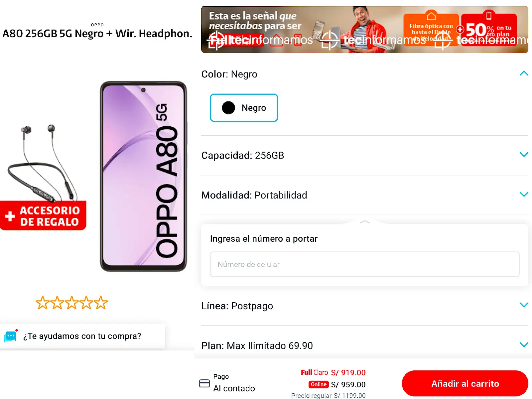This screenshot has width=532, height=399.
Task: Expand the Línea Postpago dropdown
Action: click(365, 306)
